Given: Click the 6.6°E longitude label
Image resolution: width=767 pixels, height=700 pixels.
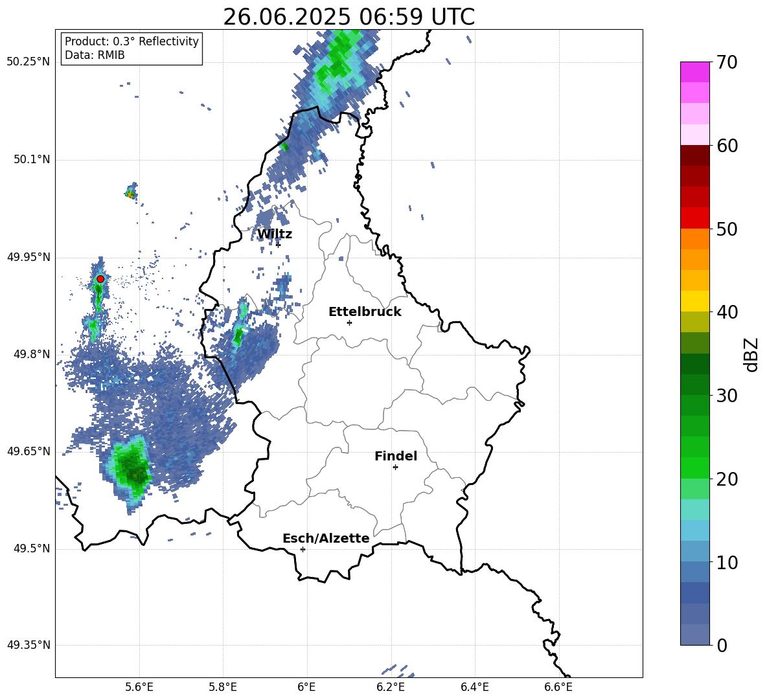Looking at the screenshot, I should click(x=558, y=687).
